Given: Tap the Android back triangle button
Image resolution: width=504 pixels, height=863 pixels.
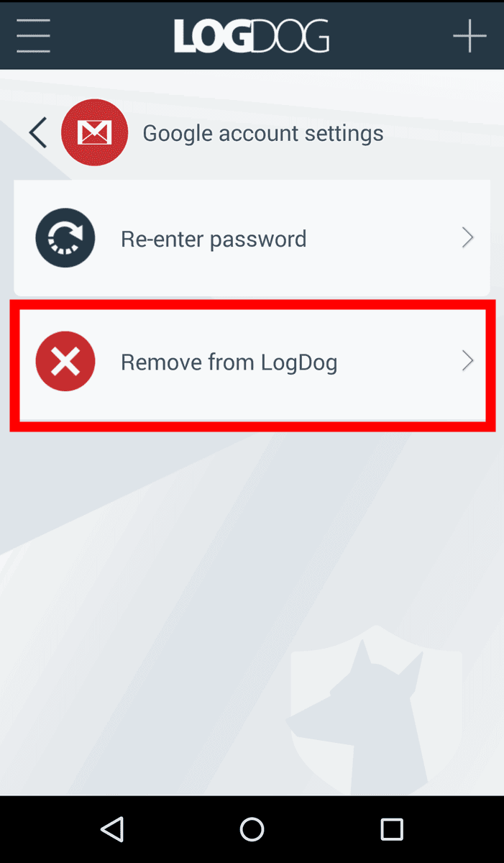Looking at the screenshot, I should point(112,829).
